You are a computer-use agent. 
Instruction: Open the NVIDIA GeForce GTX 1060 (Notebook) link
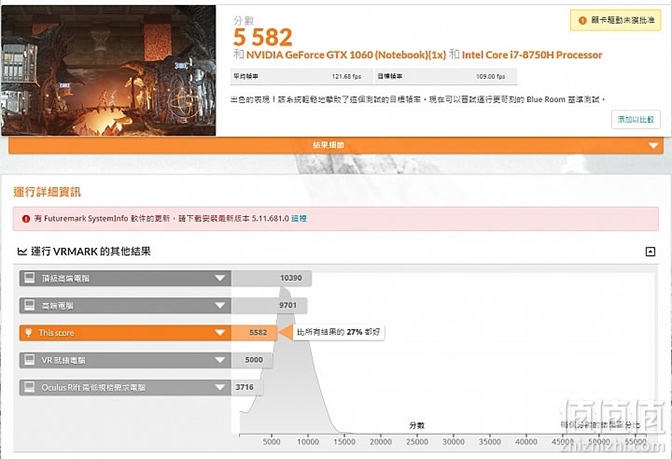pos(346,55)
